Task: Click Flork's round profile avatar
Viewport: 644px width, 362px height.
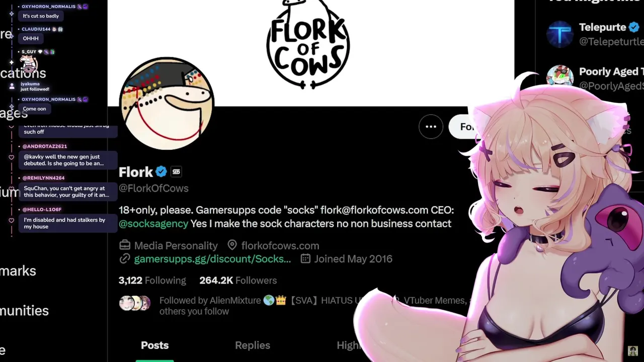Action: (167, 104)
